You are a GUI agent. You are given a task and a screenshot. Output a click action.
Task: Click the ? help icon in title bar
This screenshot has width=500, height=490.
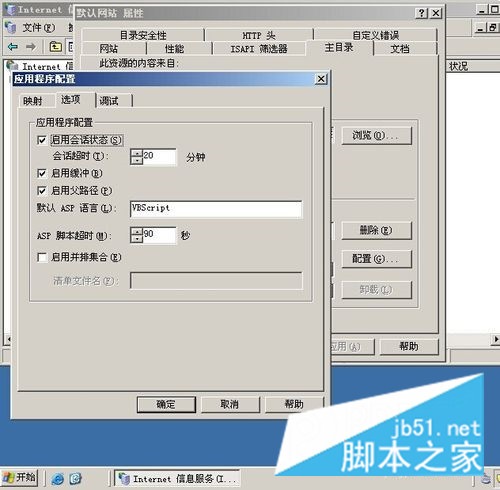(x=421, y=13)
